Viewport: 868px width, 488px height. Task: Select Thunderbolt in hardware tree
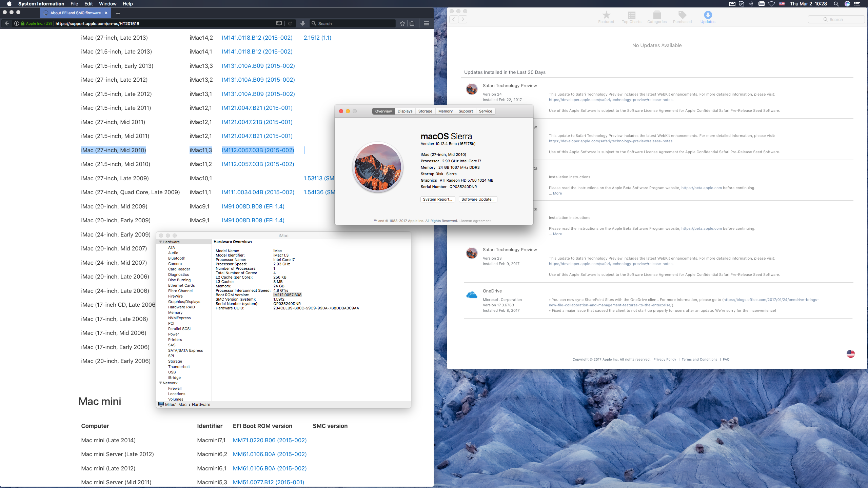[179, 367]
